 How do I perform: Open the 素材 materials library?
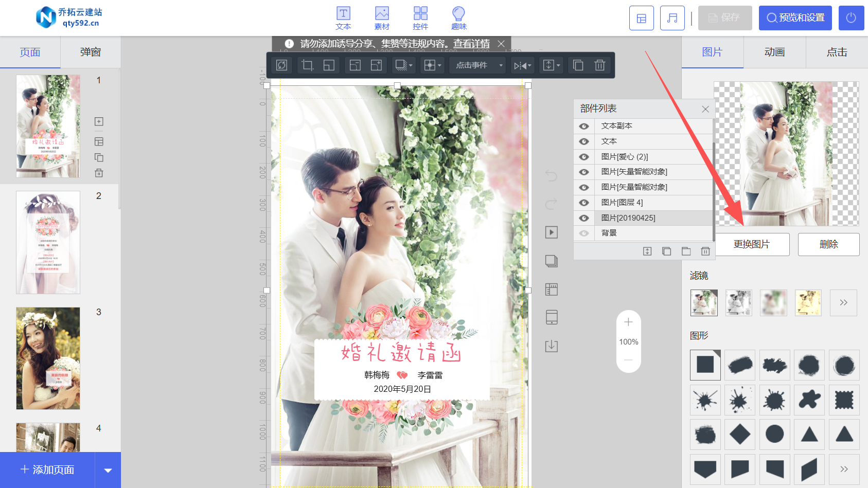pyautogui.click(x=382, y=19)
